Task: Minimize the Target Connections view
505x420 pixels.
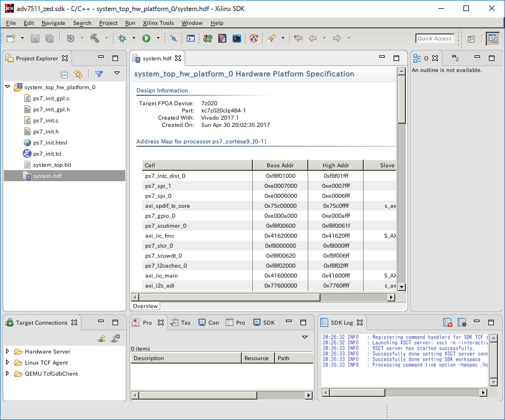Action: (101, 321)
